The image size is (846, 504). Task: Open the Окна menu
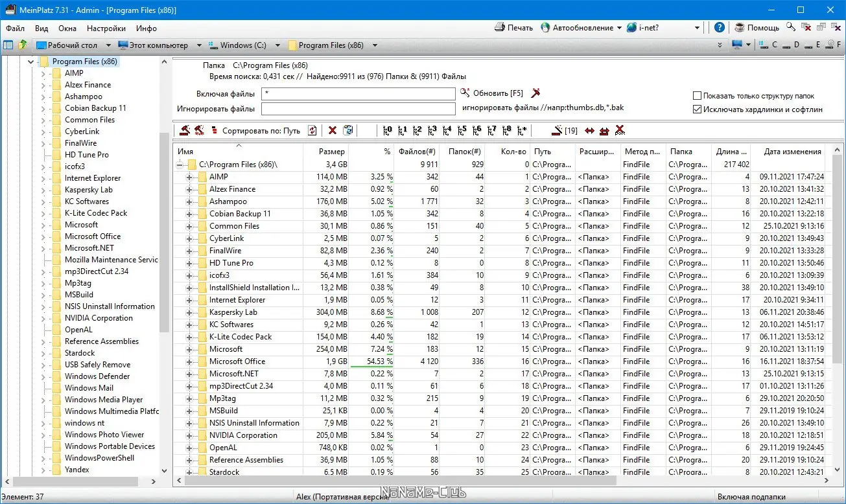coord(67,29)
